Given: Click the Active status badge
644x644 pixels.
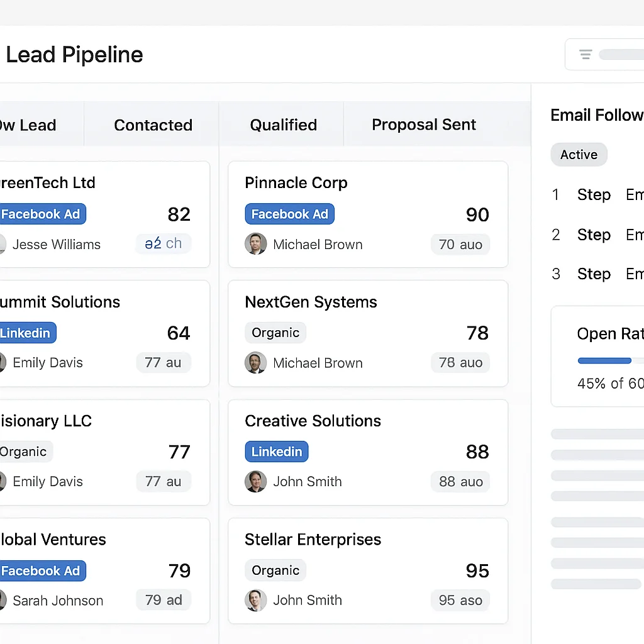Looking at the screenshot, I should coord(579,155).
